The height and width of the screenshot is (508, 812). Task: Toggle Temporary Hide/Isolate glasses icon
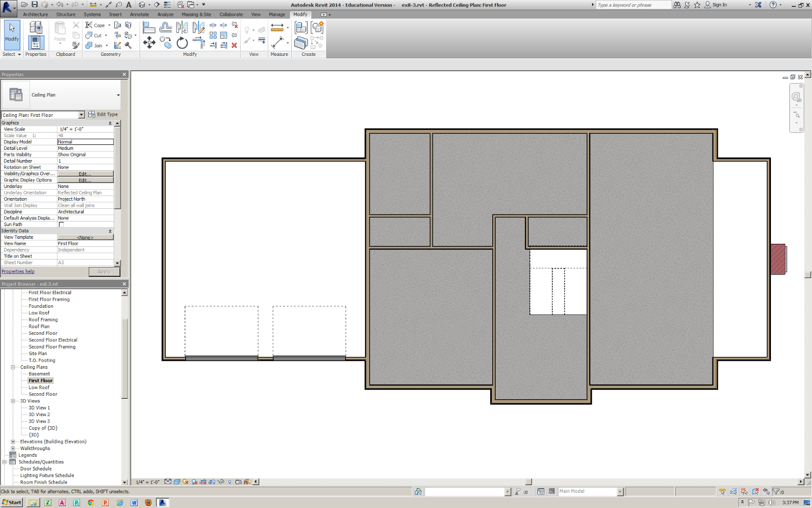[x=221, y=482]
